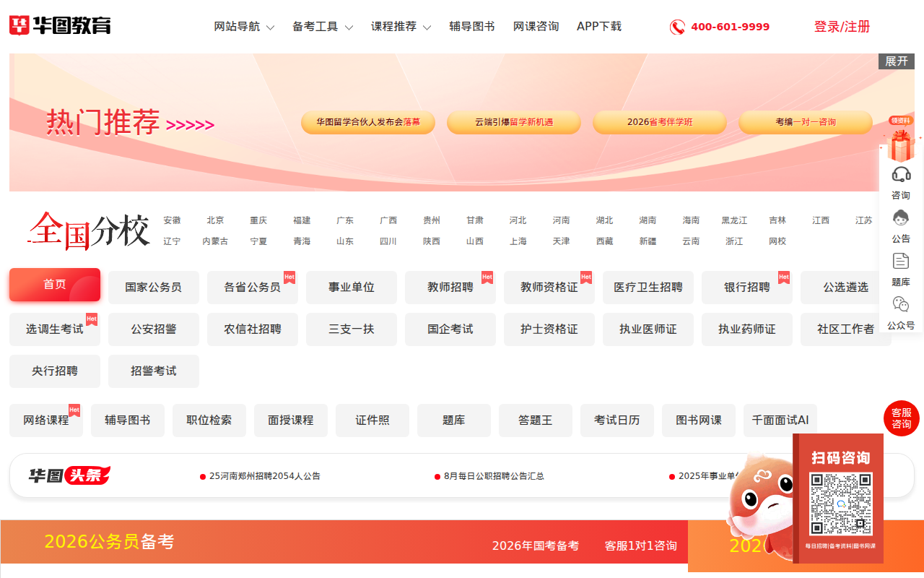Click the 华图头条 logo
This screenshot has height=578, width=924.
(70, 475)
